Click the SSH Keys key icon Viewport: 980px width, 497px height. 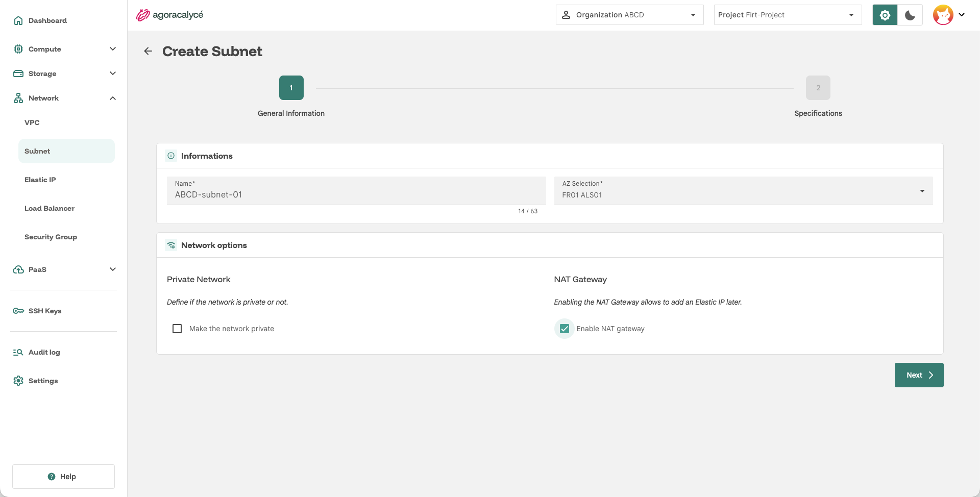[18, 311]
